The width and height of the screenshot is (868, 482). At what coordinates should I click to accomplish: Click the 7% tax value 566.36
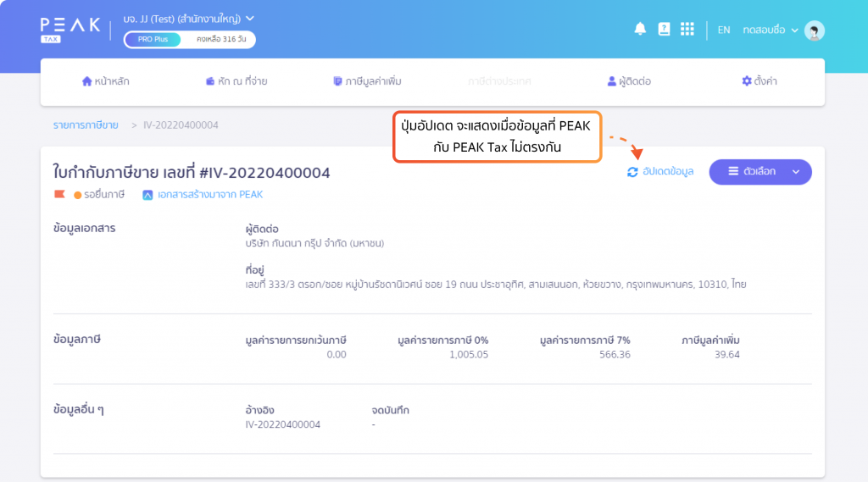click(615, 355)
